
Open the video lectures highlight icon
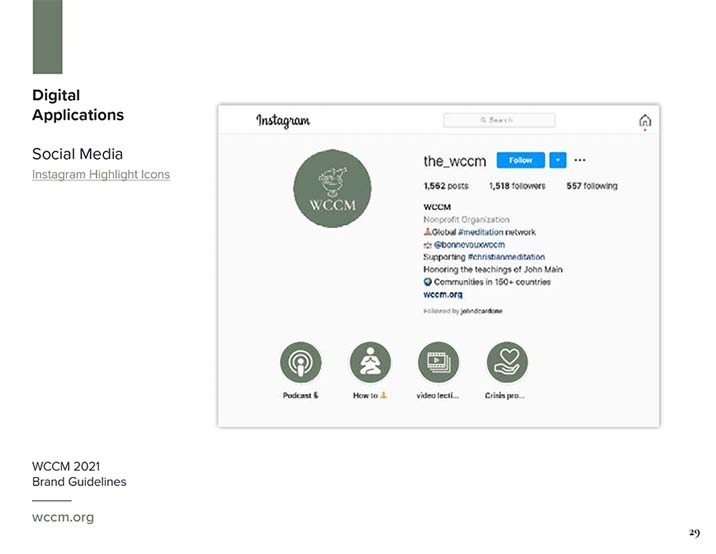click(438, 362)
